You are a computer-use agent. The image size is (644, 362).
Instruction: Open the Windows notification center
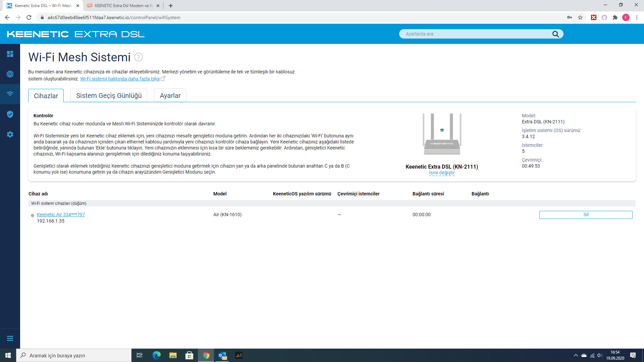tap(633, 355)
